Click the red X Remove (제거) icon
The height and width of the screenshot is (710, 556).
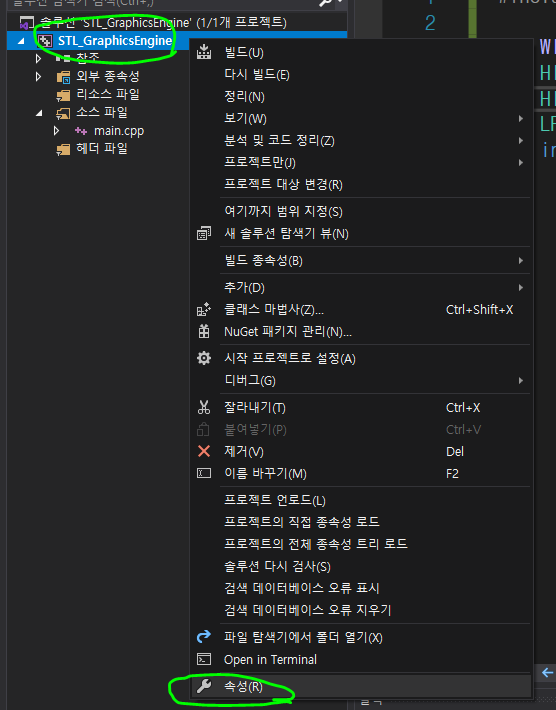(x=204, y=451)
